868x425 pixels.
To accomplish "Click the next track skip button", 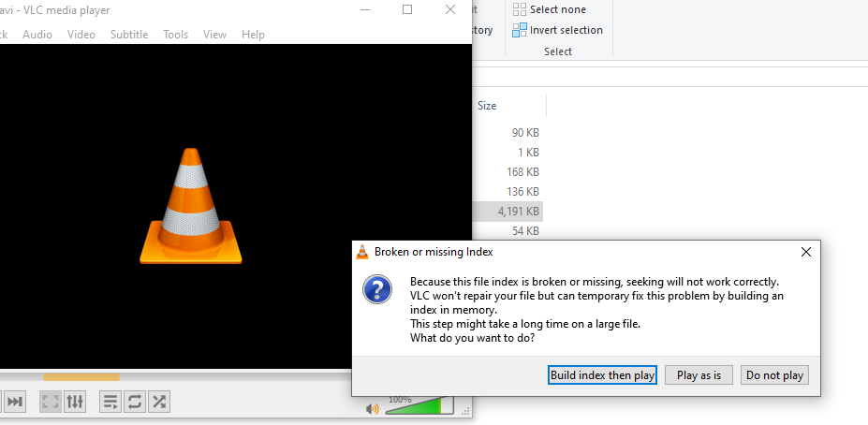I will [14, 402].
